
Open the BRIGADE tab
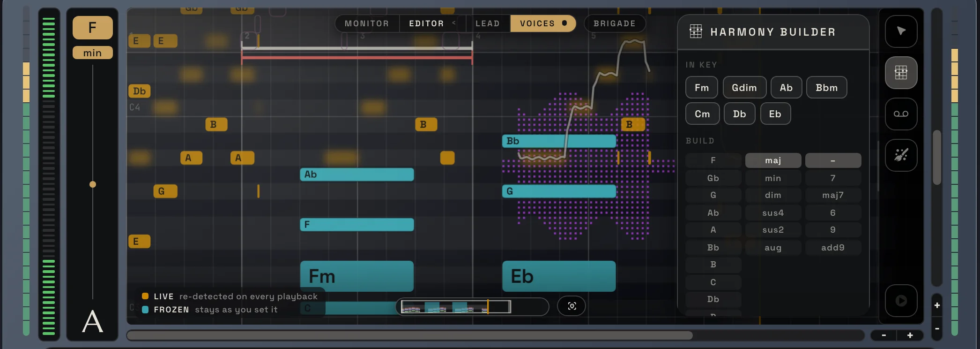(615, 23)
